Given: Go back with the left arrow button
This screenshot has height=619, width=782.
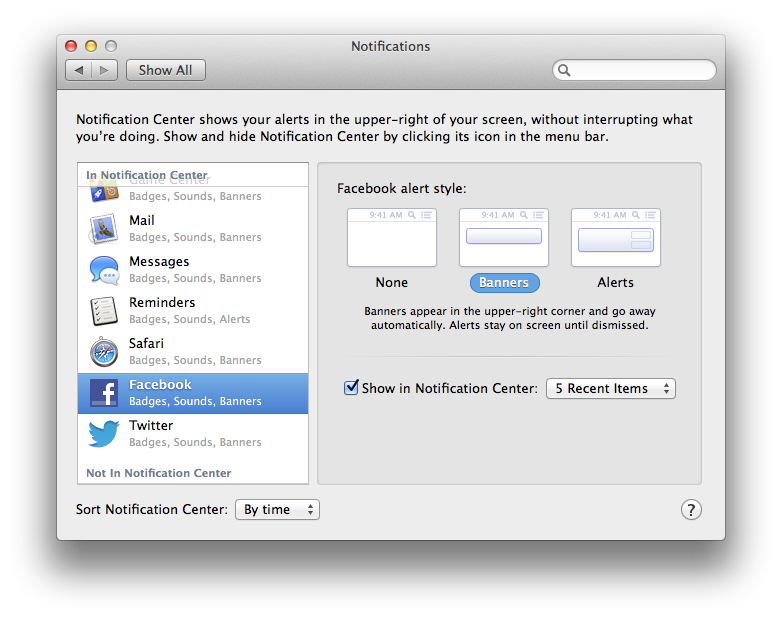Looking at the screenshot, I should (x=78, y=70).
